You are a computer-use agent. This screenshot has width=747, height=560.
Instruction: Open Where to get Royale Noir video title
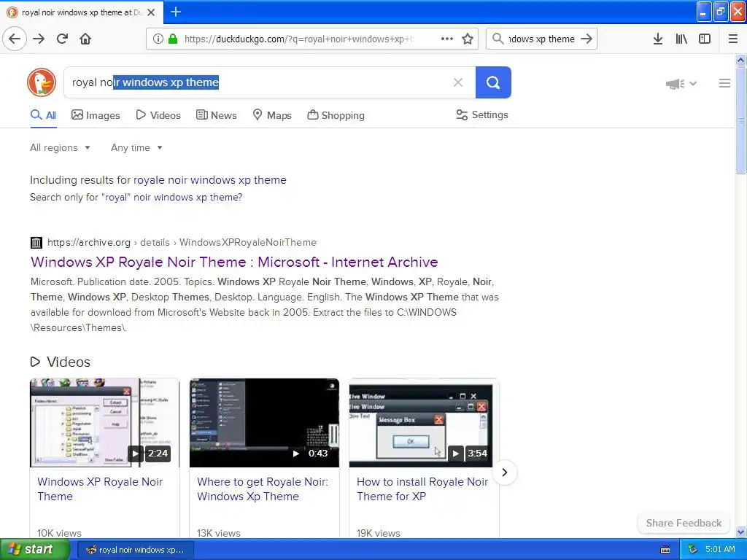pyautogui.click(x=263, y=489)
